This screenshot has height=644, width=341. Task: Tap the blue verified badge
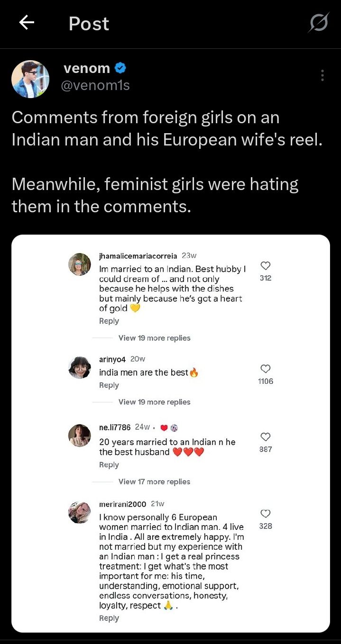(x=120, y=68)
